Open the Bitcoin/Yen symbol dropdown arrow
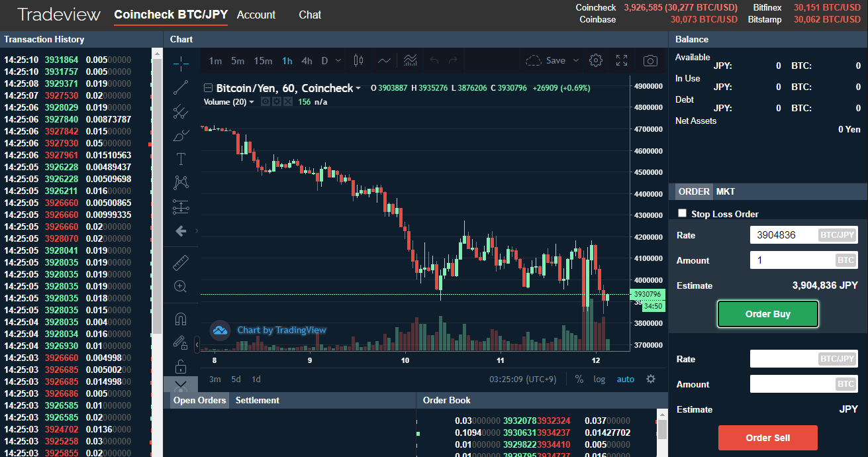 coord(358,88)
